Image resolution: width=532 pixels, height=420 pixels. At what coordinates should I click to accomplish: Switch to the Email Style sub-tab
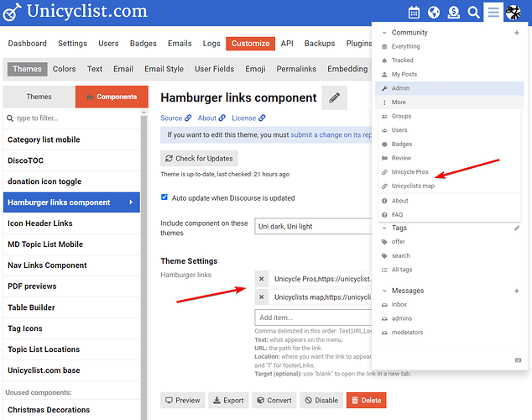164,69
